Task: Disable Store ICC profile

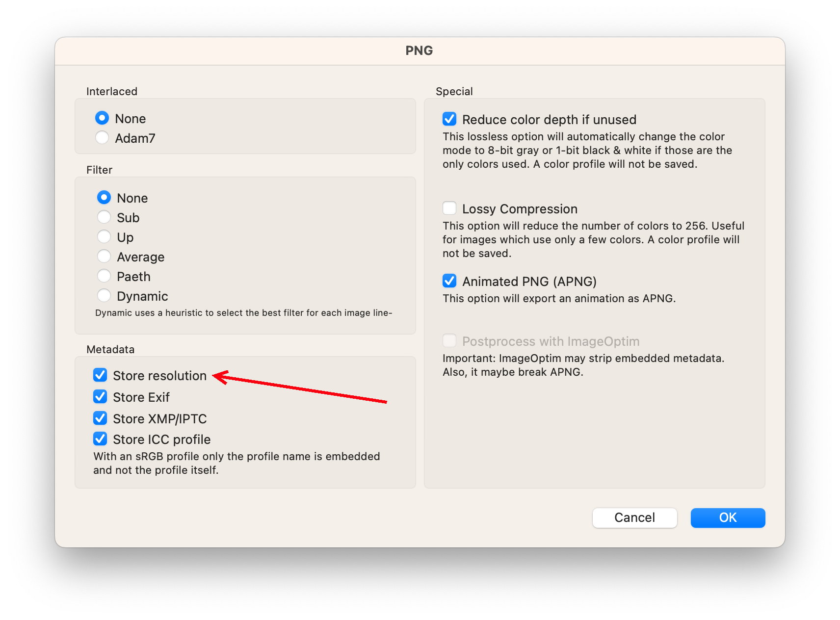Action: [100, 439]
